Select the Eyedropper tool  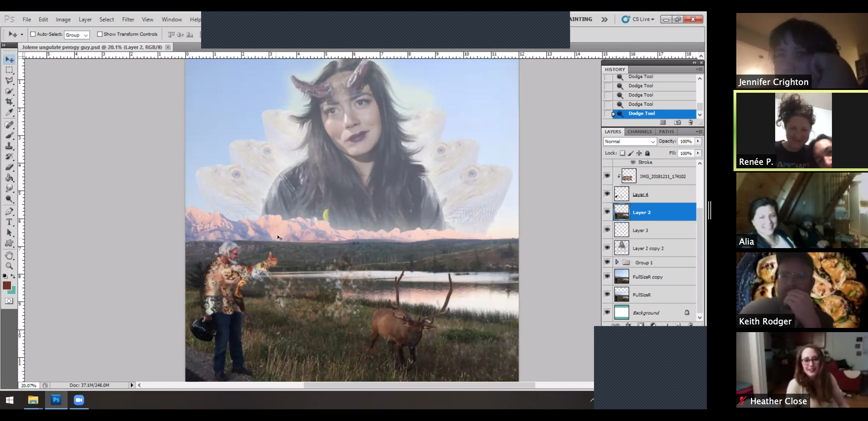tap(9, 112)
